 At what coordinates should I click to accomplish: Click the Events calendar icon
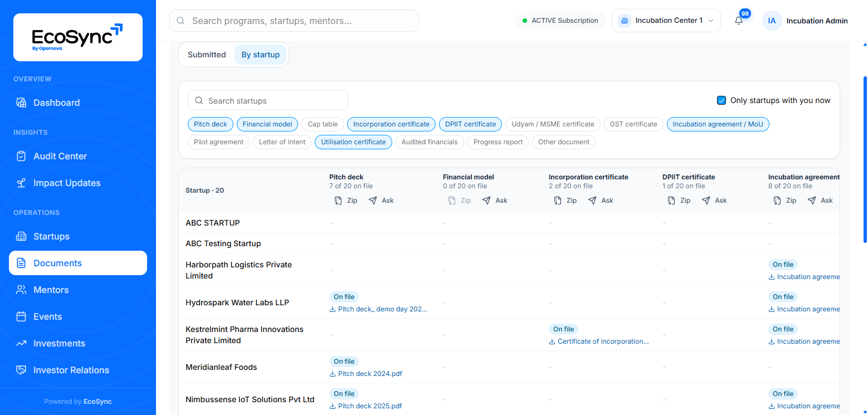pyautogui.click(x=21, y=316)
